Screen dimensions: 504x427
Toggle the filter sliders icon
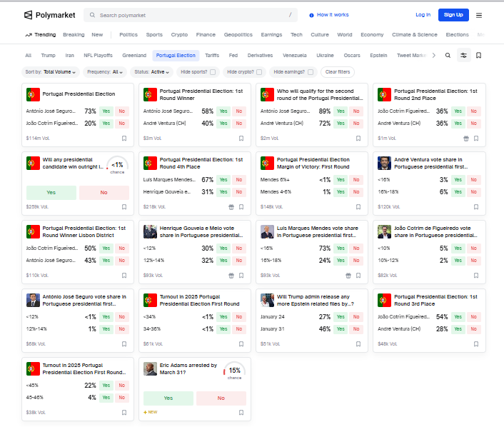pos(464,55)
